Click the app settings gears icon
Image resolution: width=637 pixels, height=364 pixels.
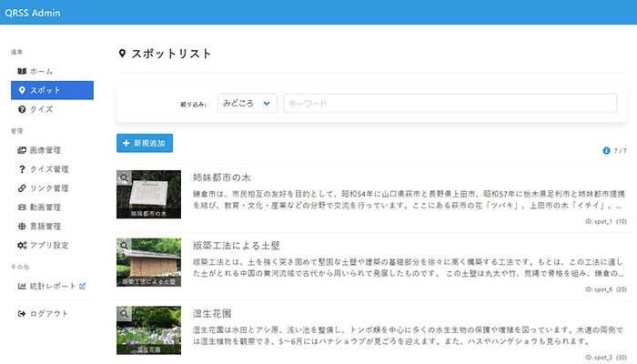click(22, 246)
